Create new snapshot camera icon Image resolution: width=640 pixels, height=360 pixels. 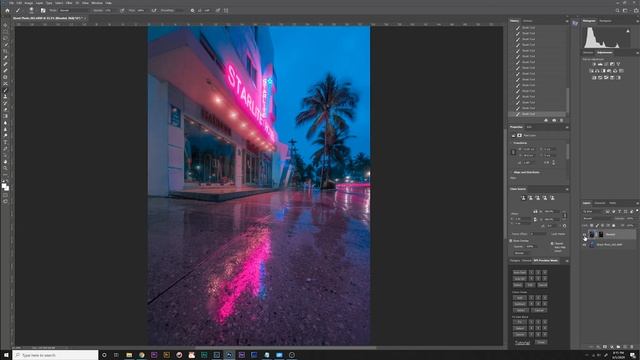click(554, 120)
